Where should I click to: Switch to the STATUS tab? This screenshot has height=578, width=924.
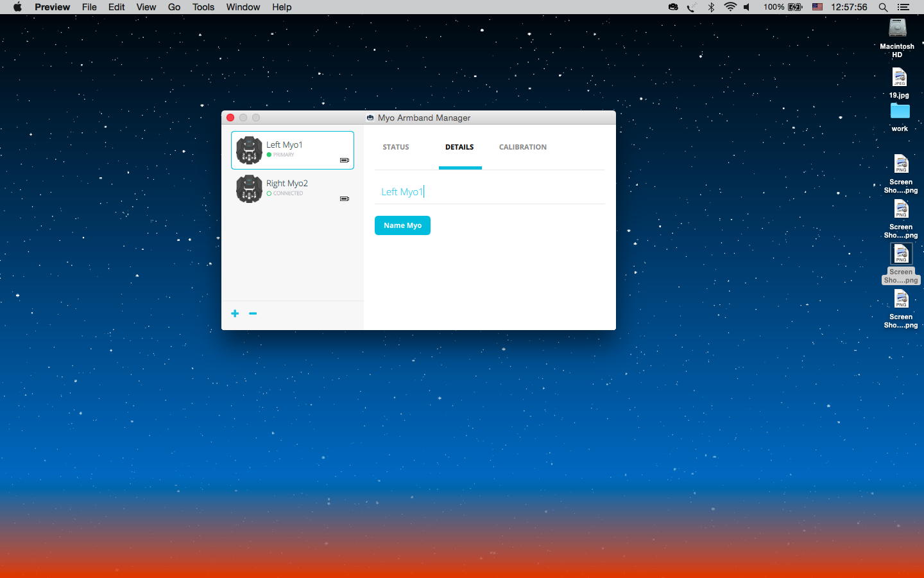(396, 147)
